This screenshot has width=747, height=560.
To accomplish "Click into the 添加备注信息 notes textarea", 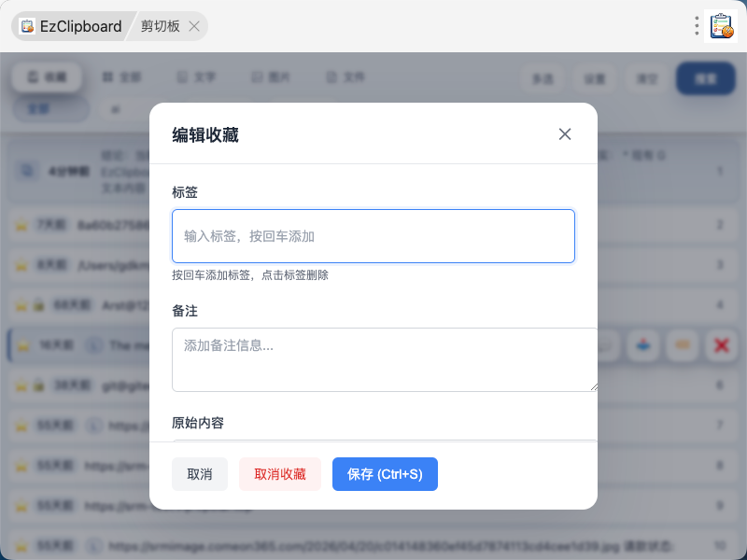I will pyautogui.click(x=385, y=359).
